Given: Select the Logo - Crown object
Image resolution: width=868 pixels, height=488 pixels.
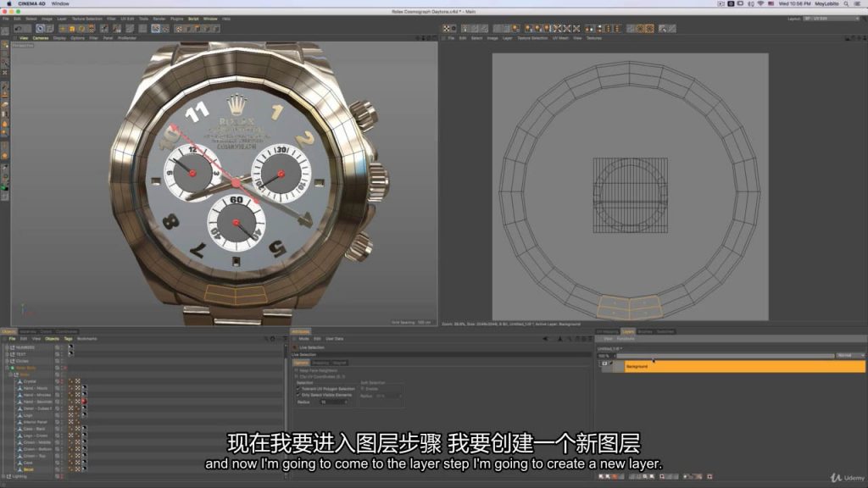Looking at the screenshot, I should 36,435.
